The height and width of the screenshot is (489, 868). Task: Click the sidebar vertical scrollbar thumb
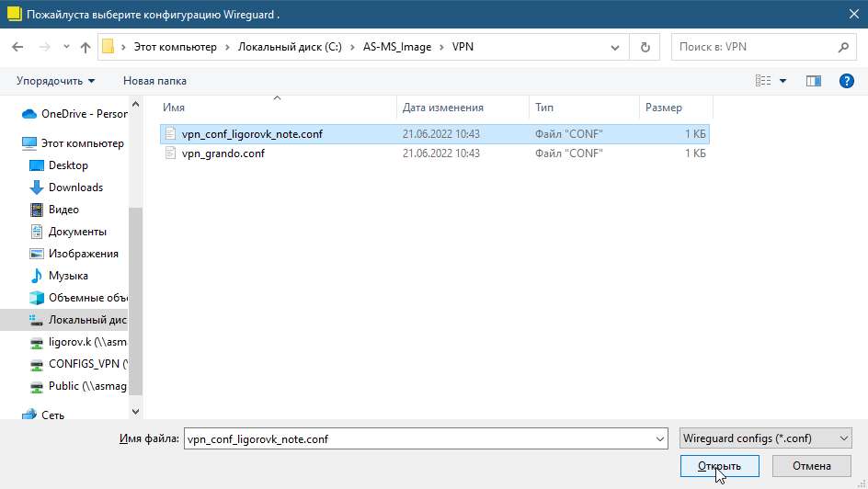(136, 301)
